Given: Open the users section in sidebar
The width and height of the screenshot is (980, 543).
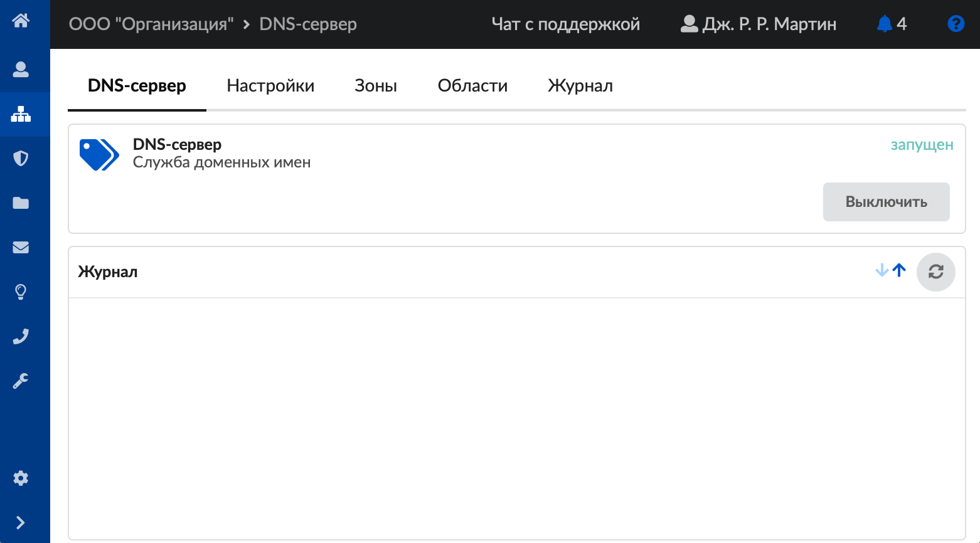Looking at the screenshot, I should coord(21,69).
